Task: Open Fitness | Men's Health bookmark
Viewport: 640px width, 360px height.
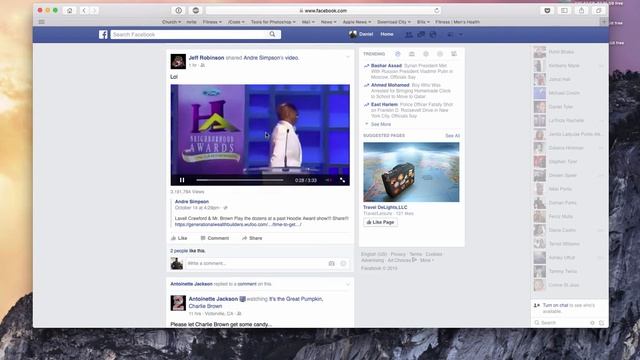Action: pyautogui.click(x=458, y=22)
